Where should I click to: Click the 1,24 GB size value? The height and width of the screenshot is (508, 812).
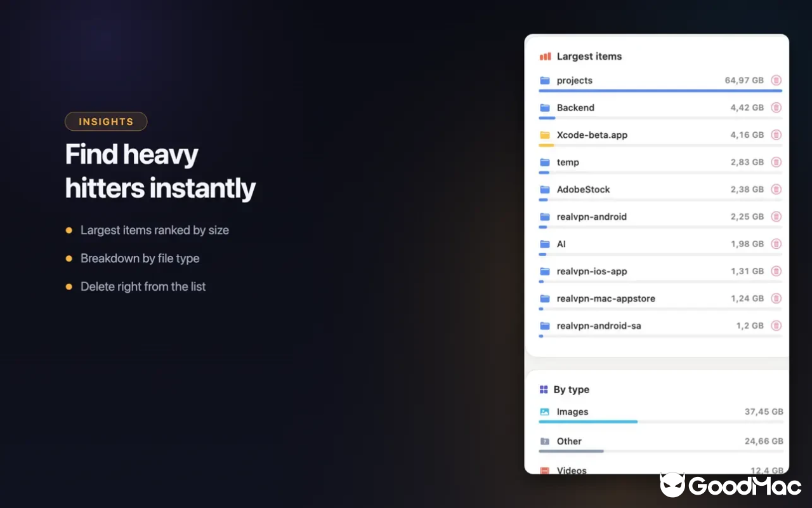pyautogui.click(x=747, y=299)
